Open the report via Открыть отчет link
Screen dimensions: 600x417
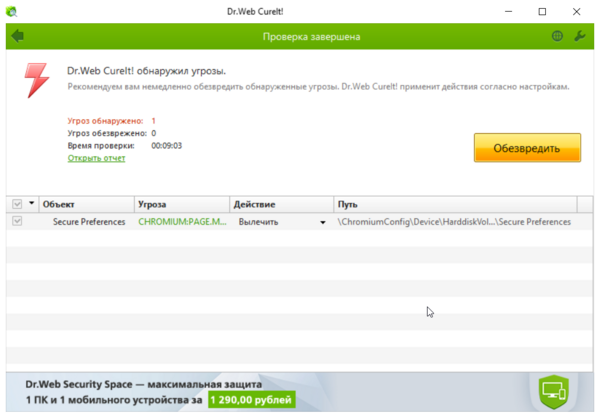pyautogui.click(x=96, y=158)
